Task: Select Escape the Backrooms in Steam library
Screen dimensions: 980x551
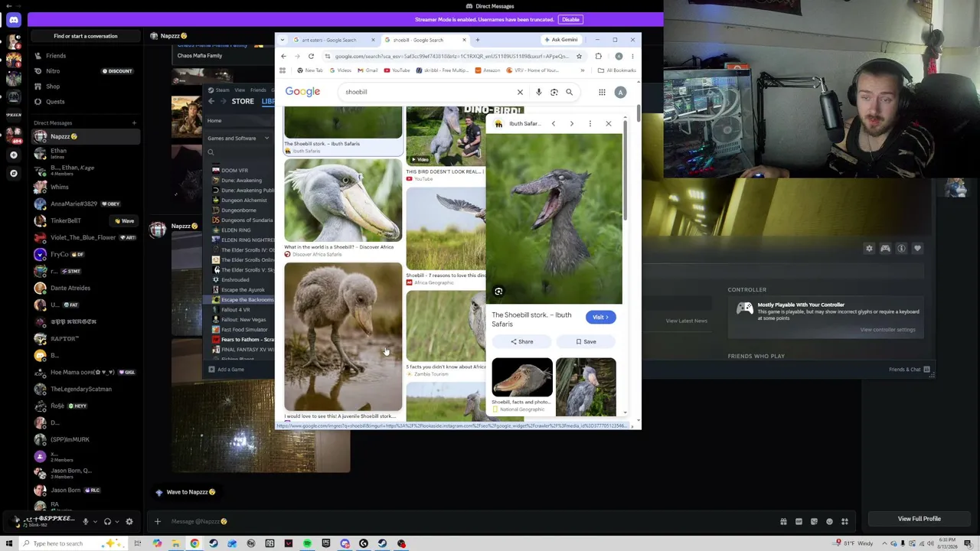Action: coord(247,300)
